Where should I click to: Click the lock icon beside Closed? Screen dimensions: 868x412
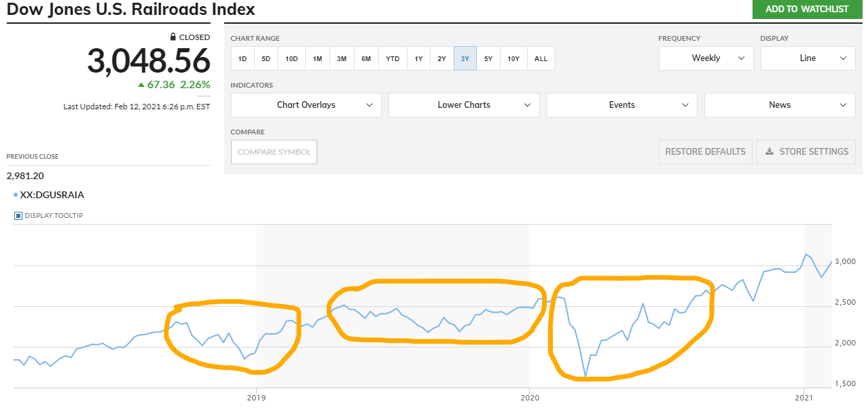pos(173,37)
